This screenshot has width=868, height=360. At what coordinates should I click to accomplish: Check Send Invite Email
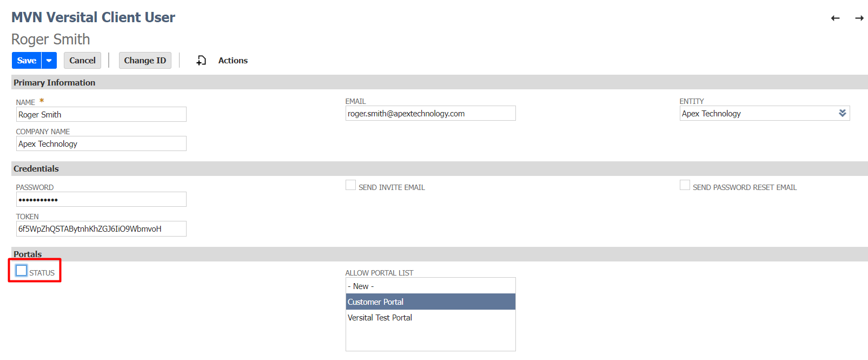[x=351, y=186]
